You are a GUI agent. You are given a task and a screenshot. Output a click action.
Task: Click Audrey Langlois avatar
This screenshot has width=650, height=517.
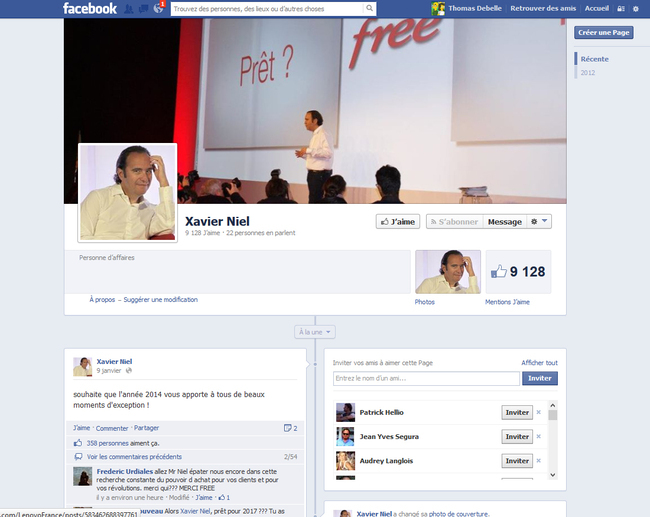pos(345,460)
